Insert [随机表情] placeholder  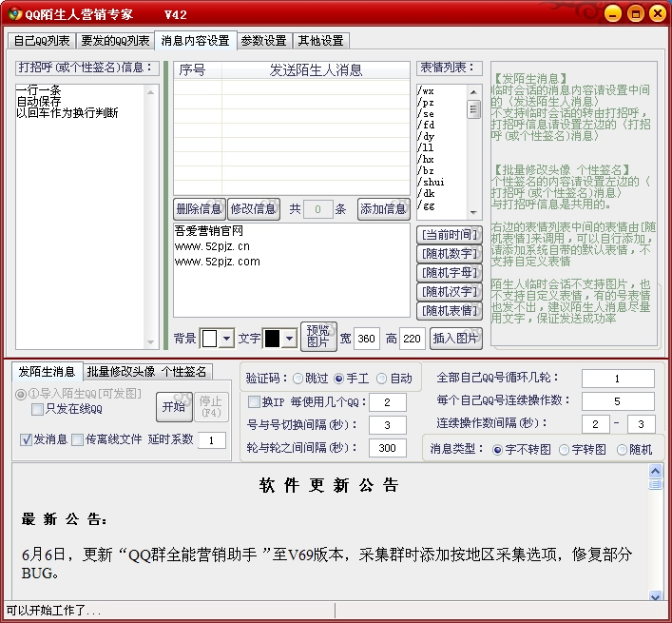[450, 310]
